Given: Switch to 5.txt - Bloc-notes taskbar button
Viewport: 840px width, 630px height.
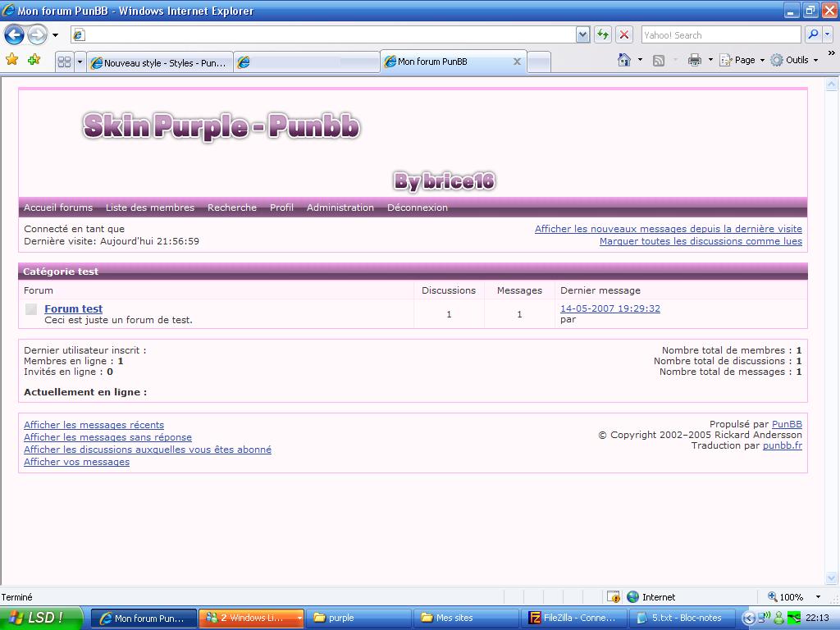Looking at the screenshot, I should (682, 619).
